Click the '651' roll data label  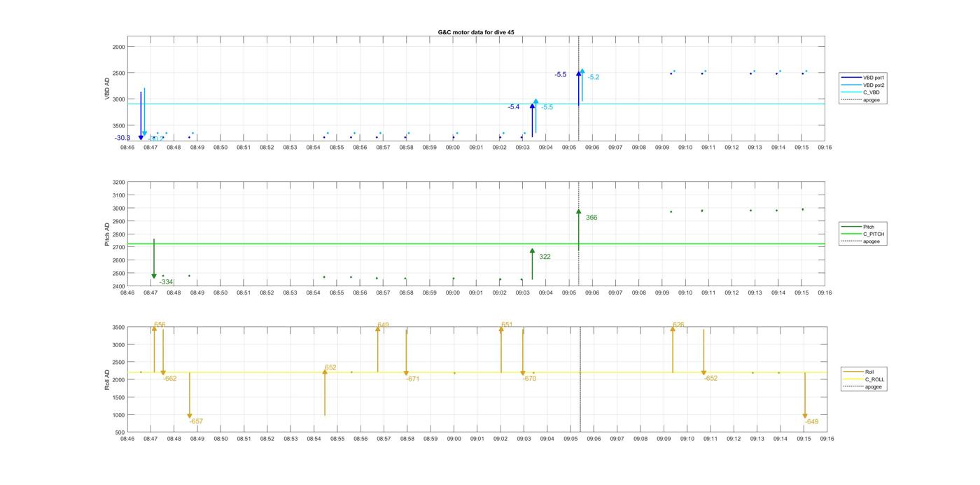click(507, 325)
